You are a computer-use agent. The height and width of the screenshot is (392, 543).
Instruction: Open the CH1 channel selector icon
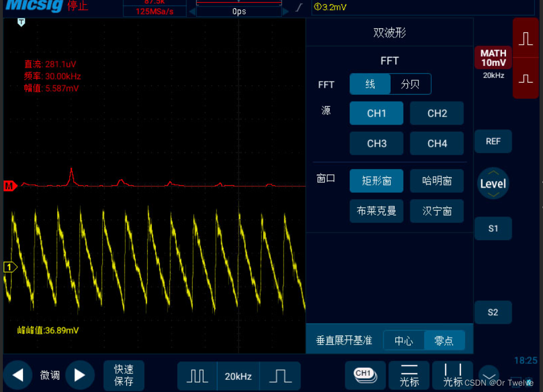[x=365, y=375]
